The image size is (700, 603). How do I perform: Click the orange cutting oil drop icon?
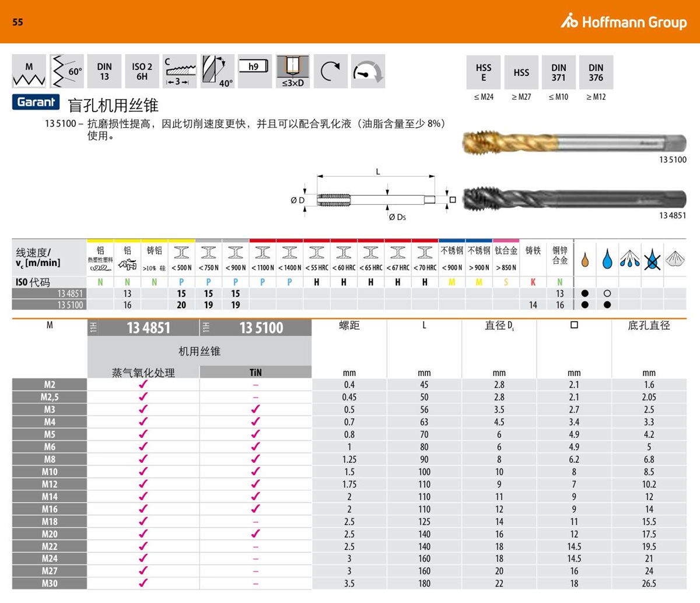585,259
